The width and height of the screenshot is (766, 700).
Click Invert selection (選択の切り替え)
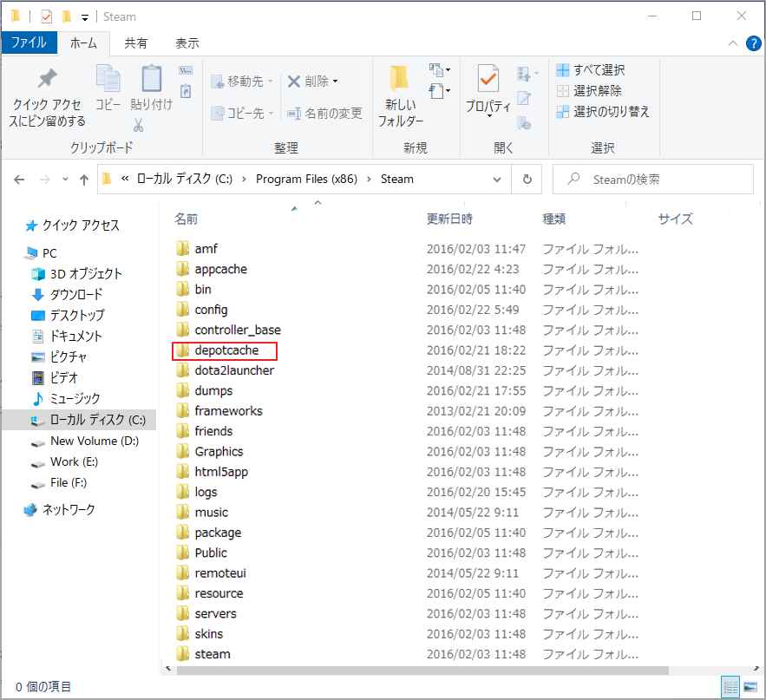(x=603, y=112)
